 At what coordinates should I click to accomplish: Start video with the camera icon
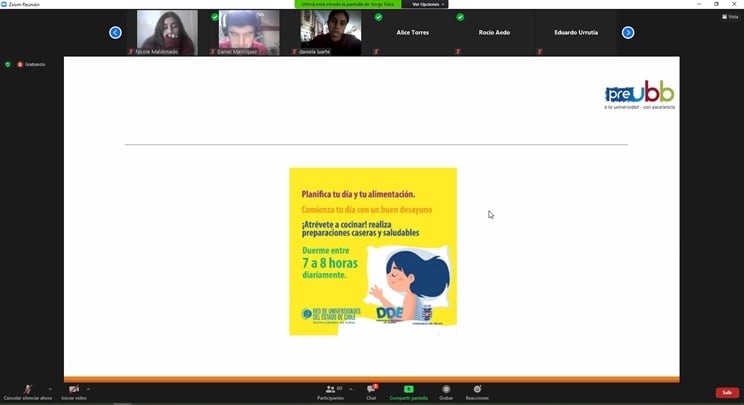point(74,389)
